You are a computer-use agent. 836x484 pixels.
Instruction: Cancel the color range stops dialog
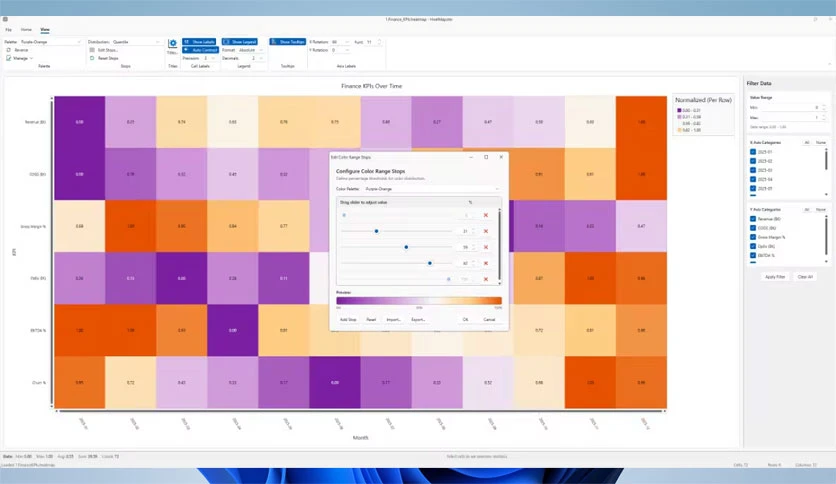tap(489, 319)
